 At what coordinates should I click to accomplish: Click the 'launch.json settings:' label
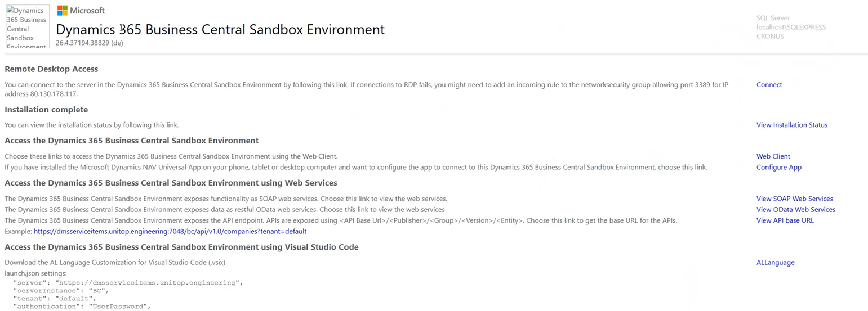coord(35,273)
